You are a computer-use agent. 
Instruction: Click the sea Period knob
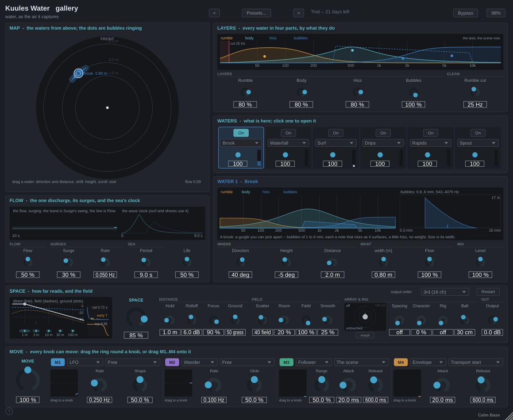[x=146, y=262]
